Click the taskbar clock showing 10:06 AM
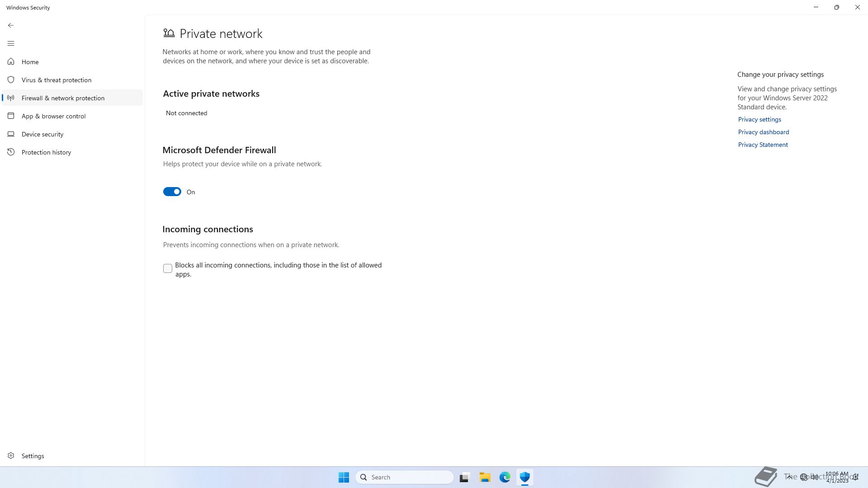Image resolution: width=868 pixels, height=488 pixels. [x=837, y=477]
